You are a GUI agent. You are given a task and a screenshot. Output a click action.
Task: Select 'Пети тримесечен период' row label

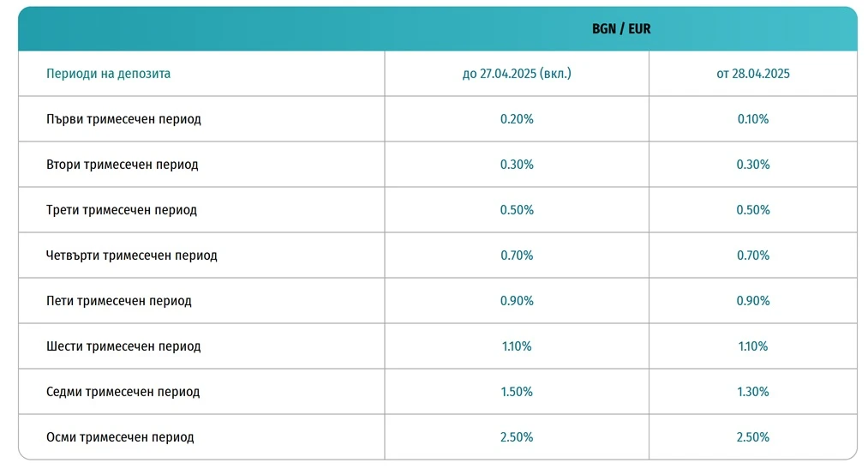tap(119, 301)
